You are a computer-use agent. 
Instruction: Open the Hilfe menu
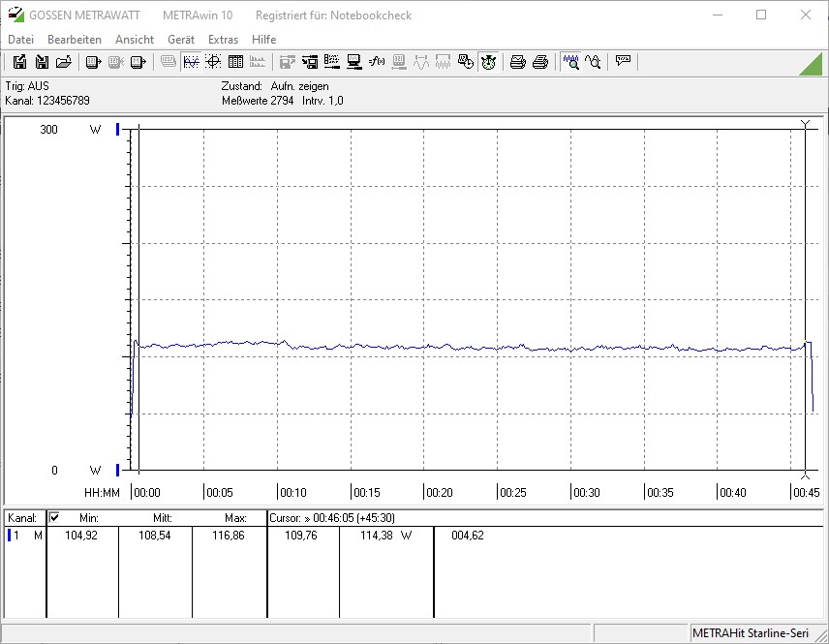pos(263,39)
